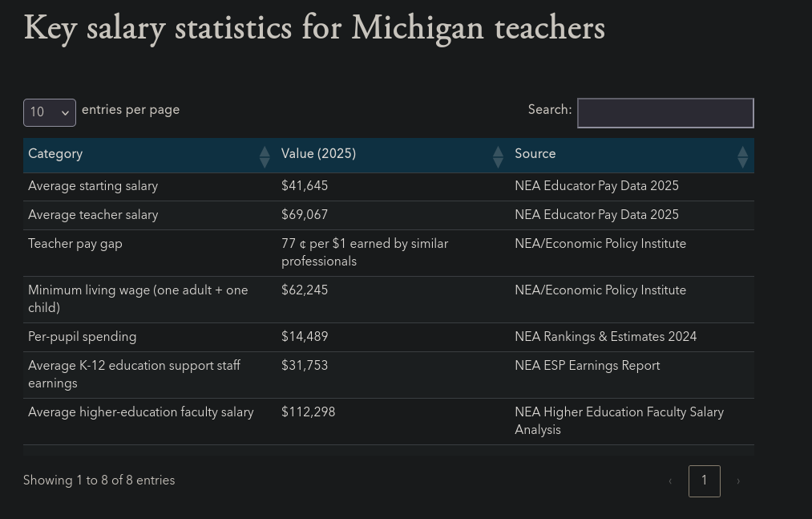Click the NEA Rankings & Estimates 2024 source
Image resolution: width=812 pixels, height=519 pixels.
coord(605,337)
